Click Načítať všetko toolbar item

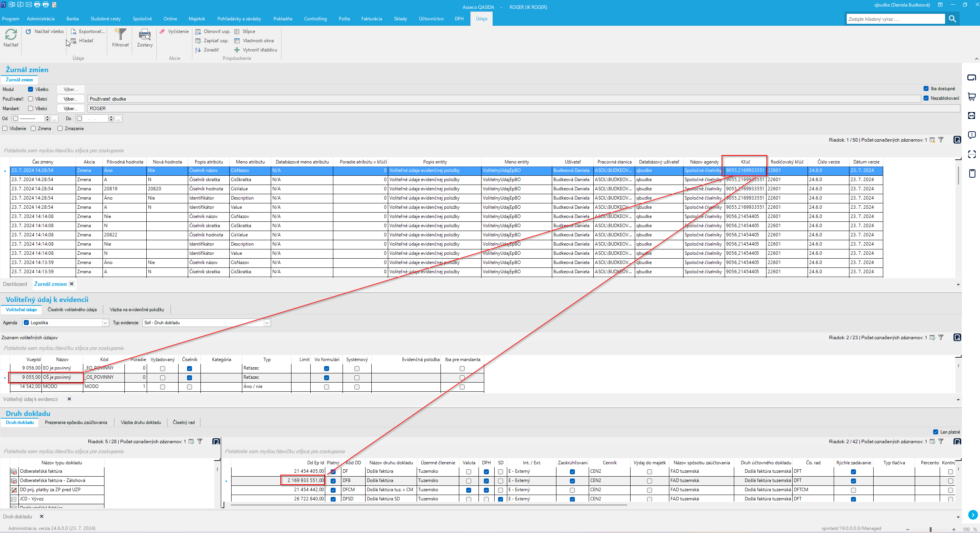point(45,31)
